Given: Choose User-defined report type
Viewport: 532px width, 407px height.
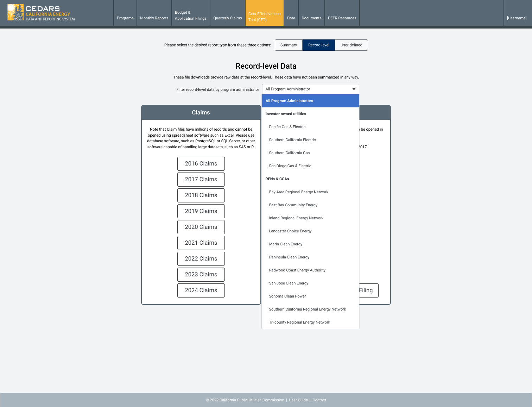Looking at the screenshot, I should pos(351,45).
